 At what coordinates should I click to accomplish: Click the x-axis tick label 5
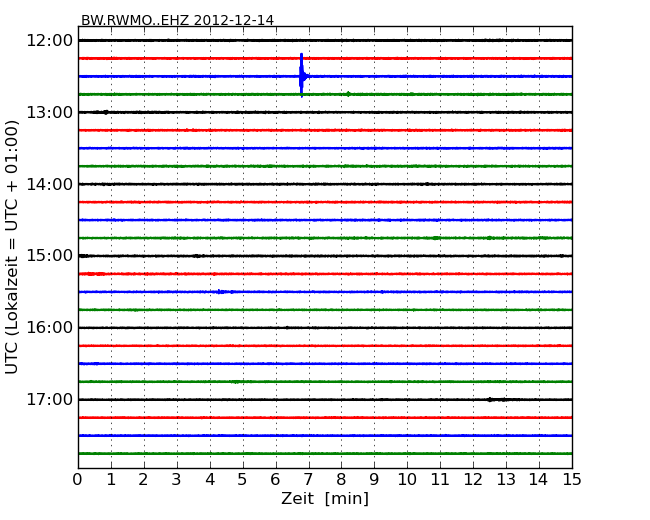243,480
